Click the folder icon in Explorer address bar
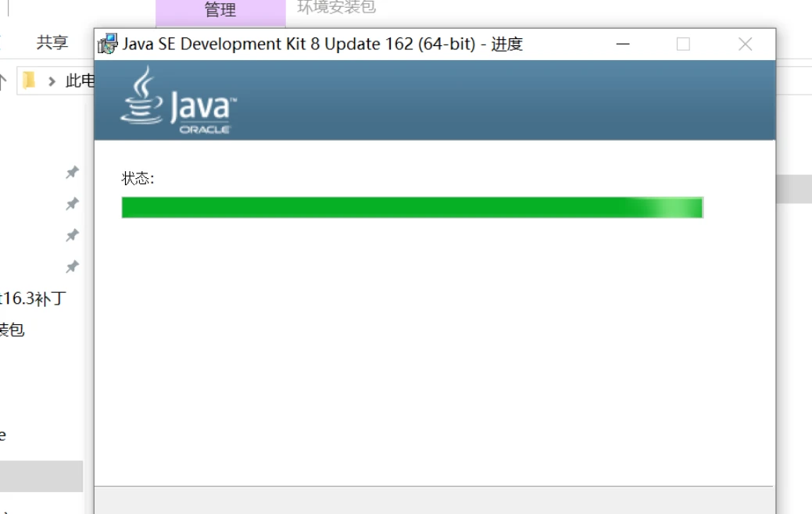Screen dimensions: 812x514 29,80
